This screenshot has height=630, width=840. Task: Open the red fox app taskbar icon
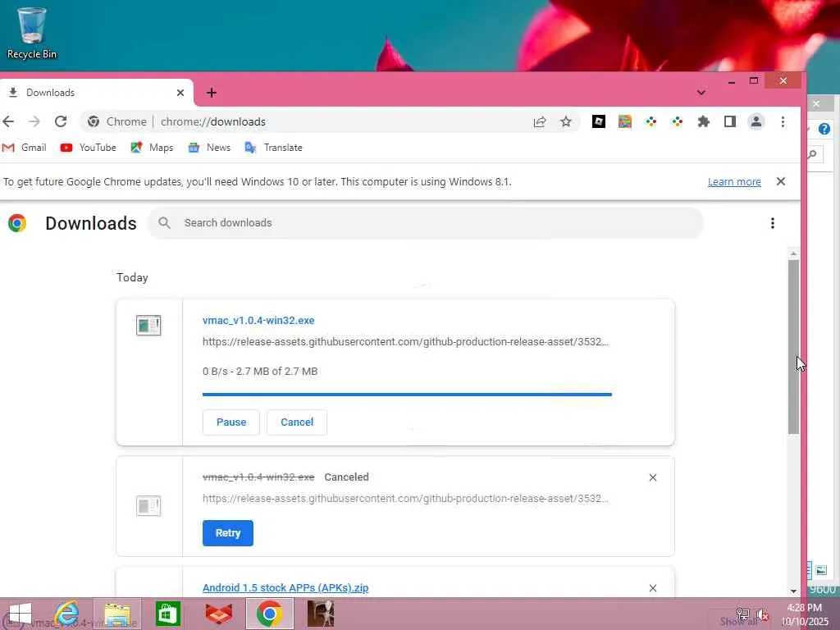pyautogui.click(x=218, y=614)
